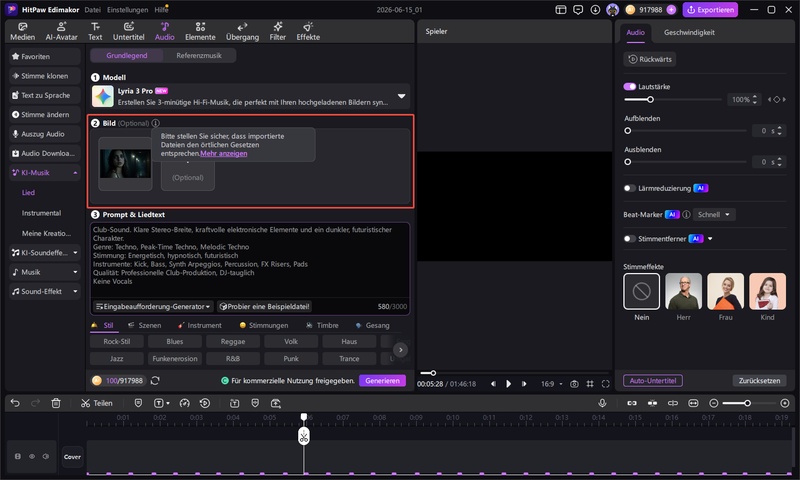
Task: Enable the Stimmentferner toggle
Action: tap(630, 239)
